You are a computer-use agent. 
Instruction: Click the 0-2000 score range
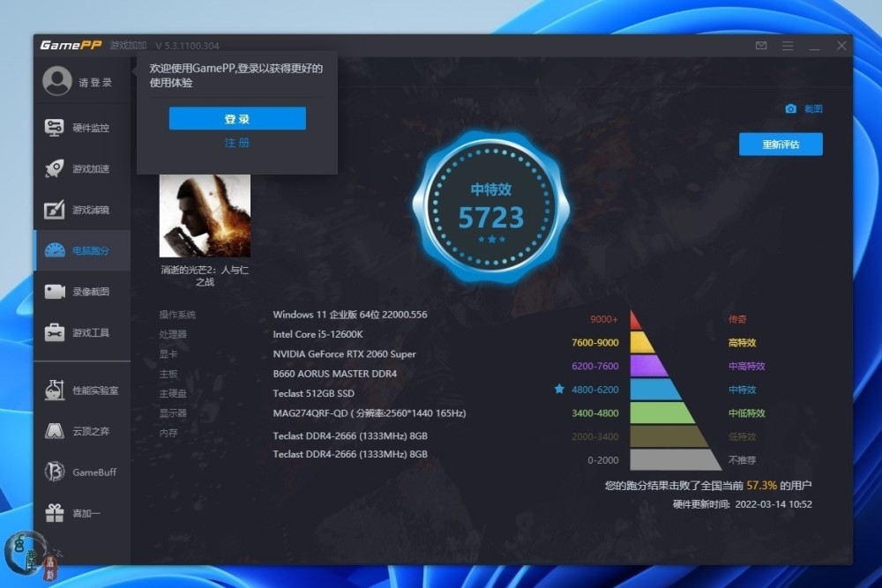click(603, 460)
